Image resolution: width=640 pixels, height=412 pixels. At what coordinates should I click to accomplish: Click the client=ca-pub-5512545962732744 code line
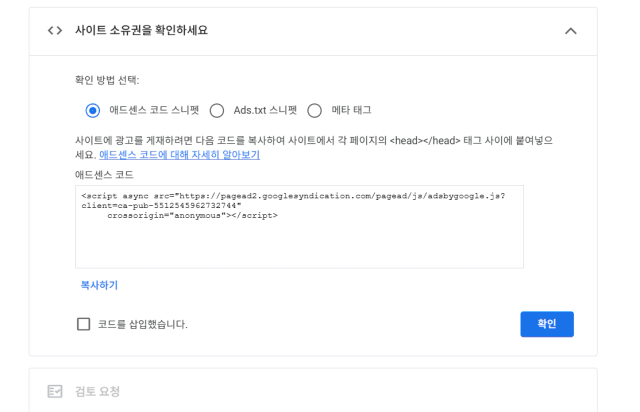point(161,206)
